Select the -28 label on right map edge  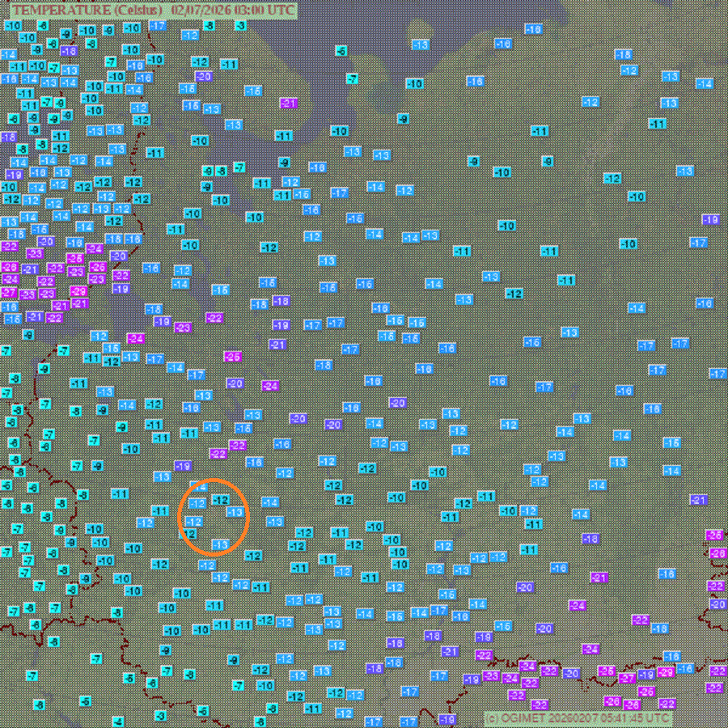click(x=717, y=553)
